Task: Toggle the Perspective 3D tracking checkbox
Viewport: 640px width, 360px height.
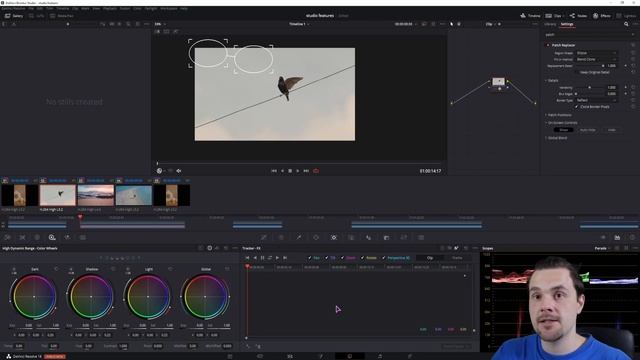Action: [x=384, y=258]
